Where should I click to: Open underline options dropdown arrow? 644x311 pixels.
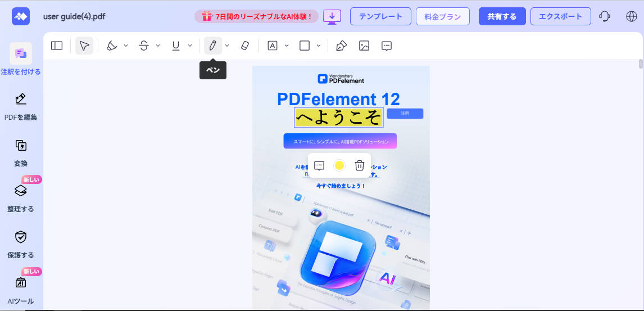coord(190,46)
